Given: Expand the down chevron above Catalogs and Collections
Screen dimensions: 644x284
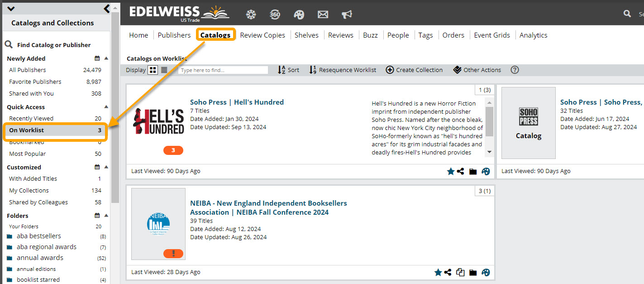Looking at the screenshot, I should point(11,9).
